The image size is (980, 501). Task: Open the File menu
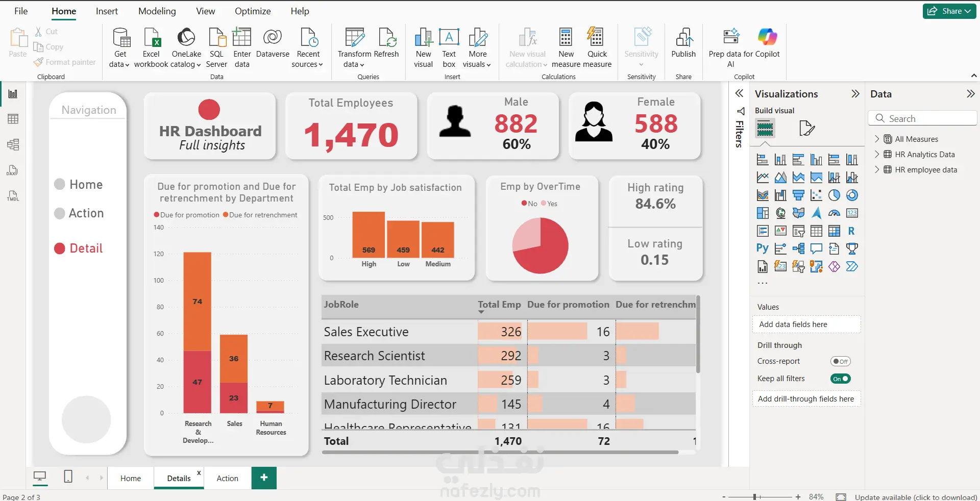click(x=21, y=11)
